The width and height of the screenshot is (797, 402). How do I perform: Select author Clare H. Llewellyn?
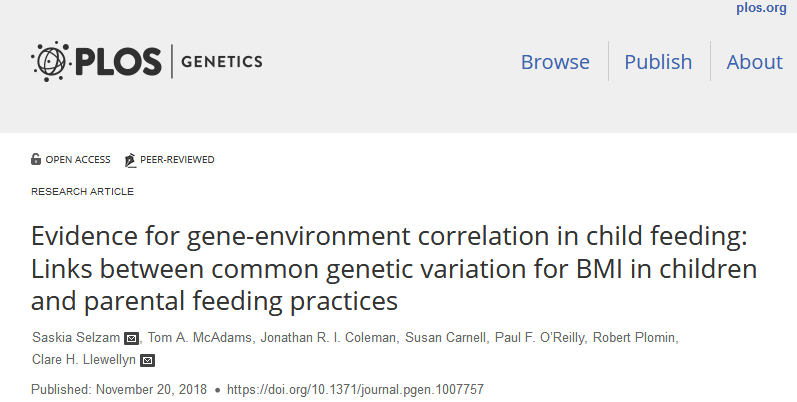(x=84, y=360)
